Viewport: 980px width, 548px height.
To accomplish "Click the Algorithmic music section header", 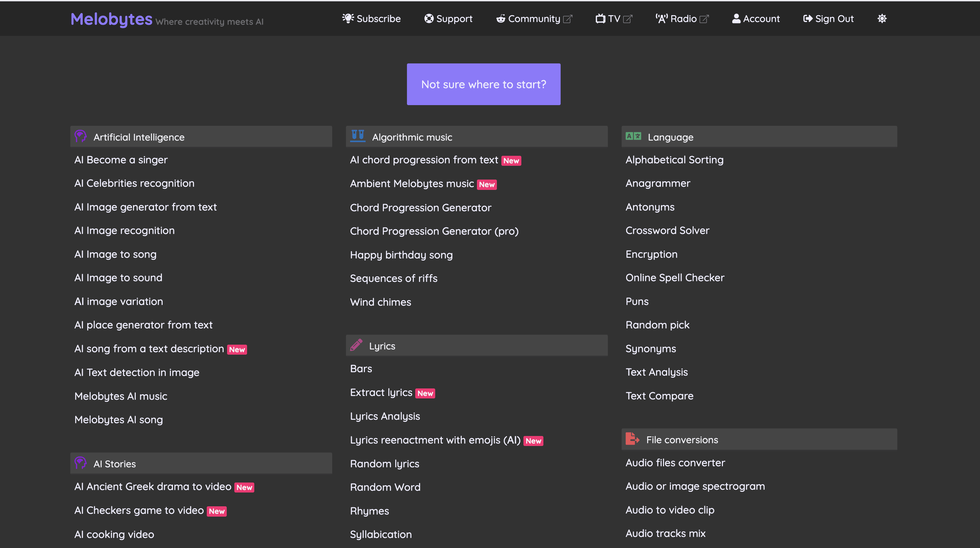I will (477, 136).
